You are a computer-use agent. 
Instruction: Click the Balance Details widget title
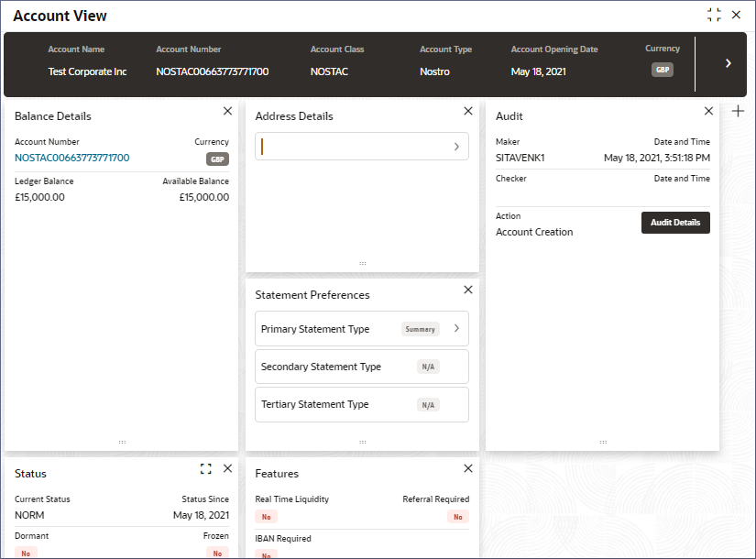[x=53, y=116]
